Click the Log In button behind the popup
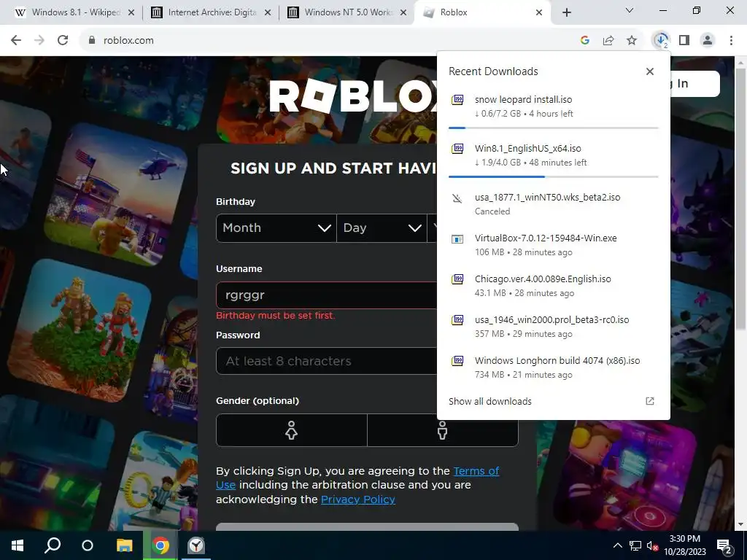Screen dimensions: 747x560 [x=694, y=84]
